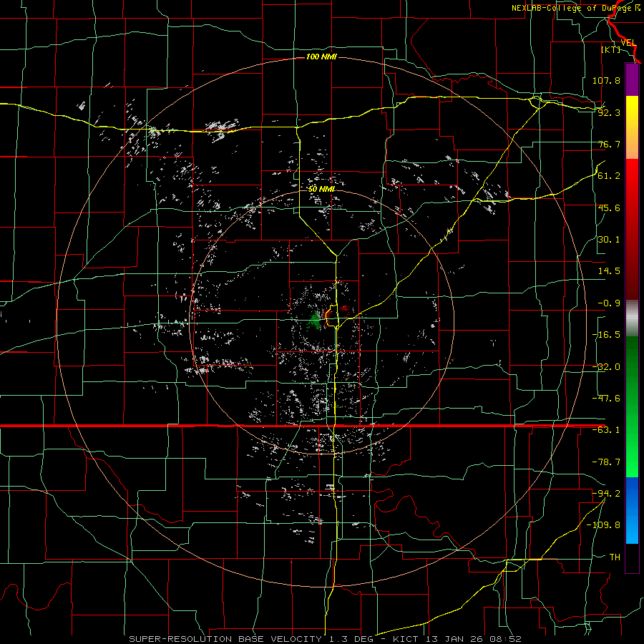Image resolution: width=644 pixels, height=644 pixels.
Task: Select the 30.1 legend value
Action: click(609, 240)
